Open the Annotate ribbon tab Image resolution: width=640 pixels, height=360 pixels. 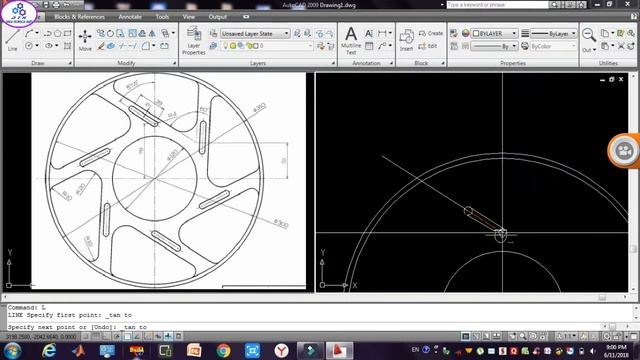coord(130,17)
